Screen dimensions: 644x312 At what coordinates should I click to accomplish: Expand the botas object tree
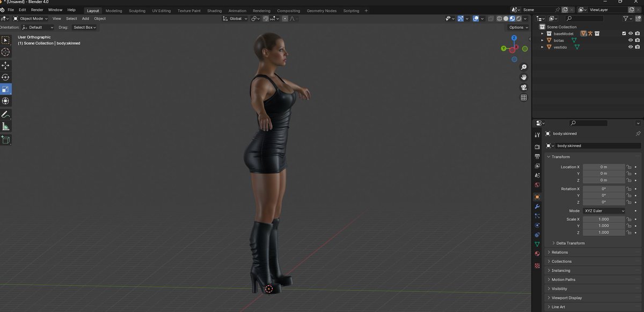542,40
